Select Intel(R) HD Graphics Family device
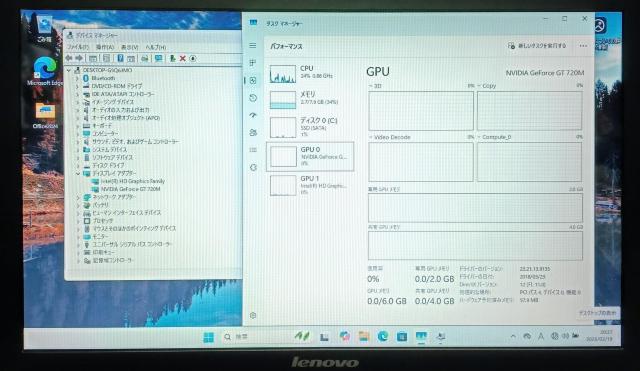Screen dimensions: 640x371 (133, 181)
